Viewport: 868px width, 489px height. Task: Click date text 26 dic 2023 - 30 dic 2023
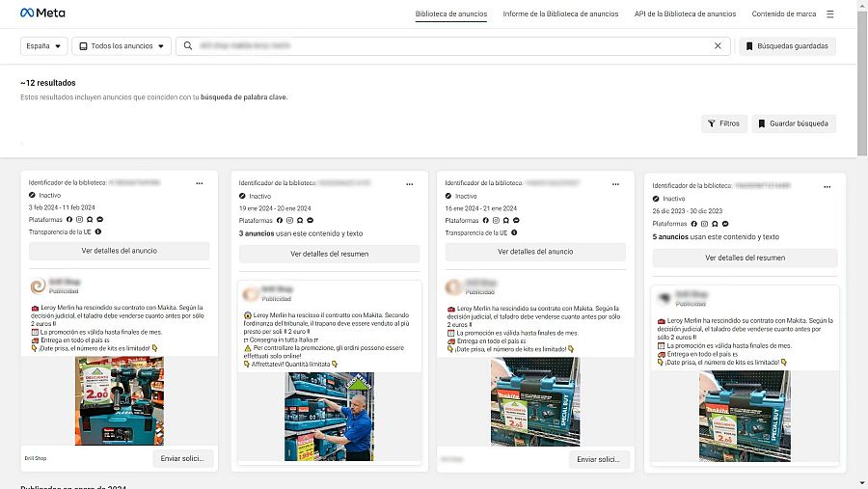pos(687,211)
